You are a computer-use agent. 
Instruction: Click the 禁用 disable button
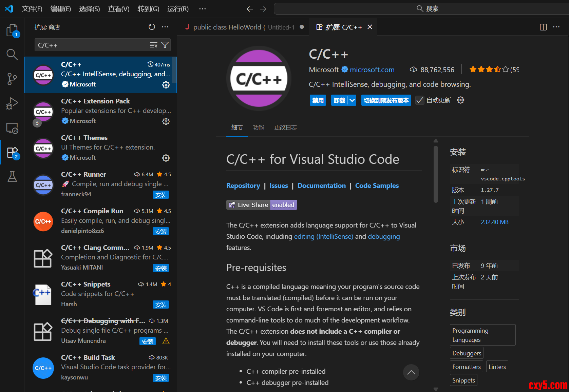(x=318, y=100)
